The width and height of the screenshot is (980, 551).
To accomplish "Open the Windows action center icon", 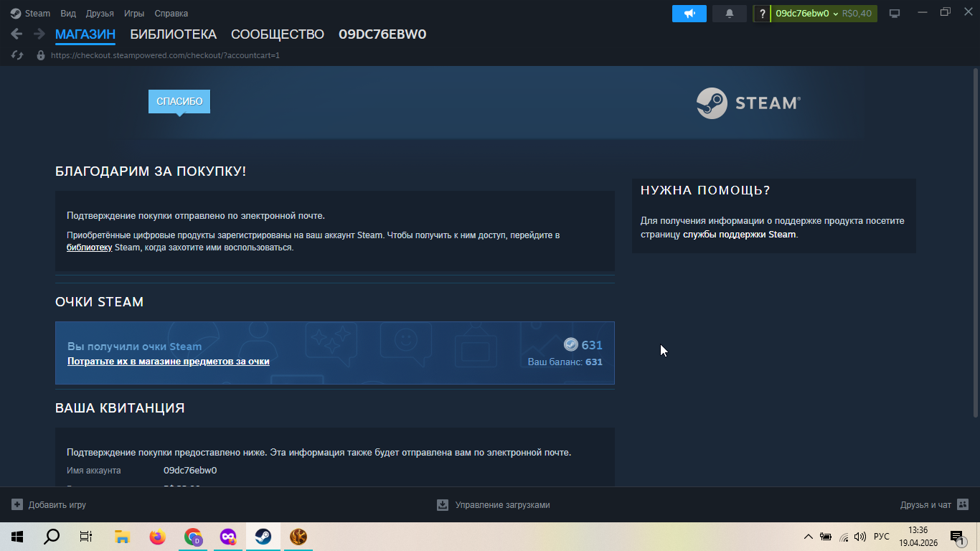I will point(957,537).
